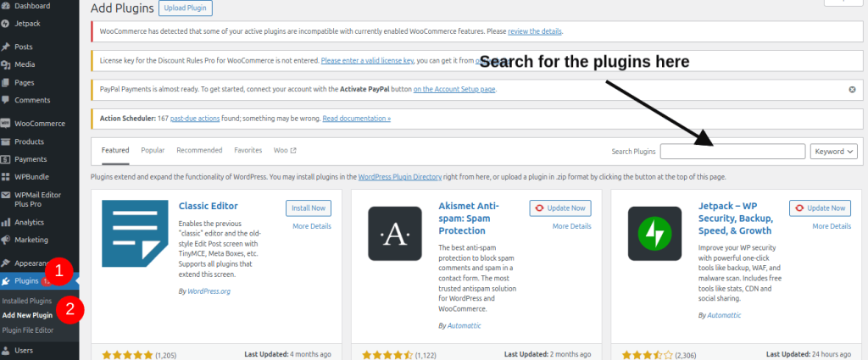This screenshot has width=868, height=360.
Task: Open Plugin File Editor submenu item
Action: pyautogui.click(x=28, y=330)
